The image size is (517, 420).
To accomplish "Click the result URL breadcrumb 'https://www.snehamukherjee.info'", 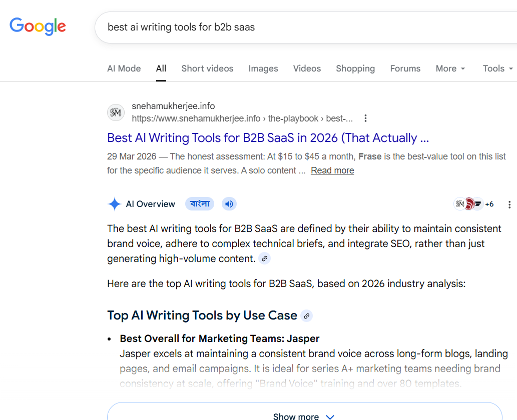I will [196, 118].
